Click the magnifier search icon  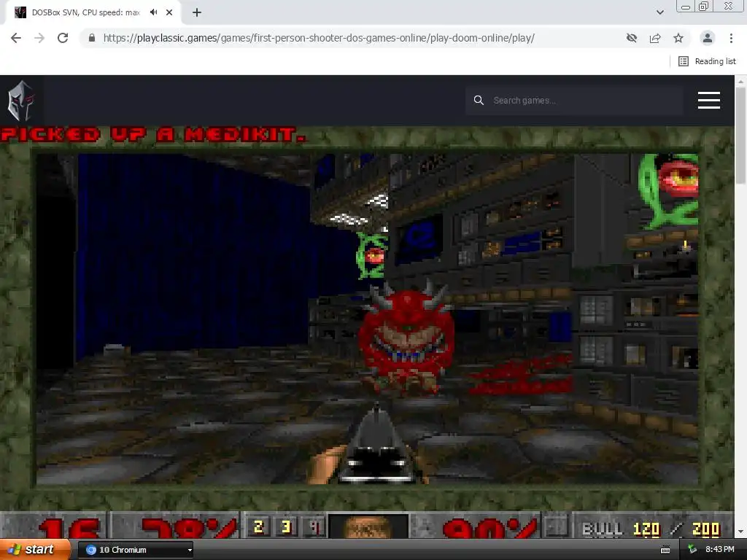coord(479,101)
